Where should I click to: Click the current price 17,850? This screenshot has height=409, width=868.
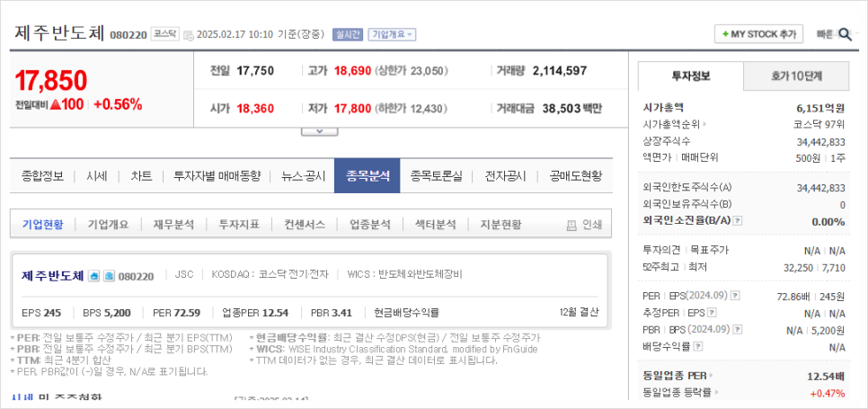click(x=51, y=80)
